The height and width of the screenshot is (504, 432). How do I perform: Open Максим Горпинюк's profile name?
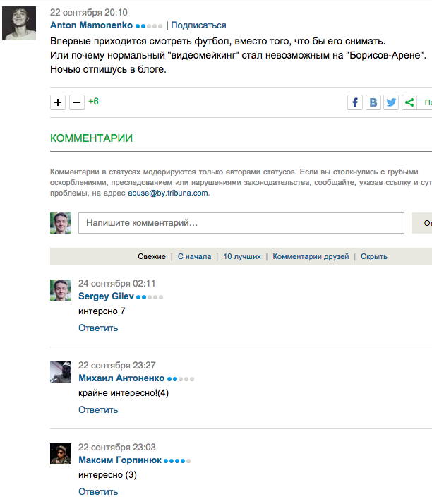(120, 460)
